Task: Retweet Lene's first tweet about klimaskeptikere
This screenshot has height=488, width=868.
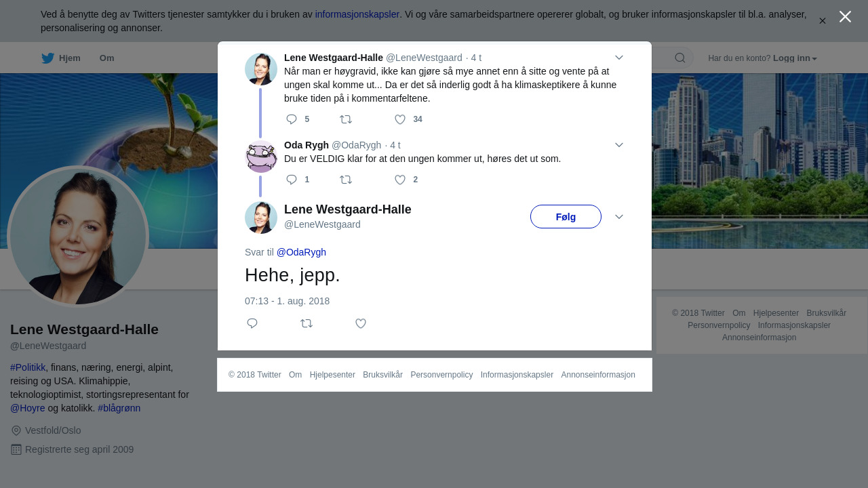Action: pos(346,119)
